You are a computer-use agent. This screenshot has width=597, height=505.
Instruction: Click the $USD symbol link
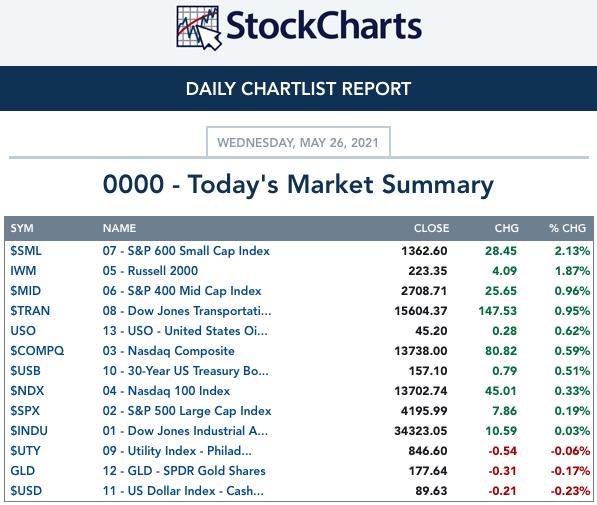pos(26,491)
